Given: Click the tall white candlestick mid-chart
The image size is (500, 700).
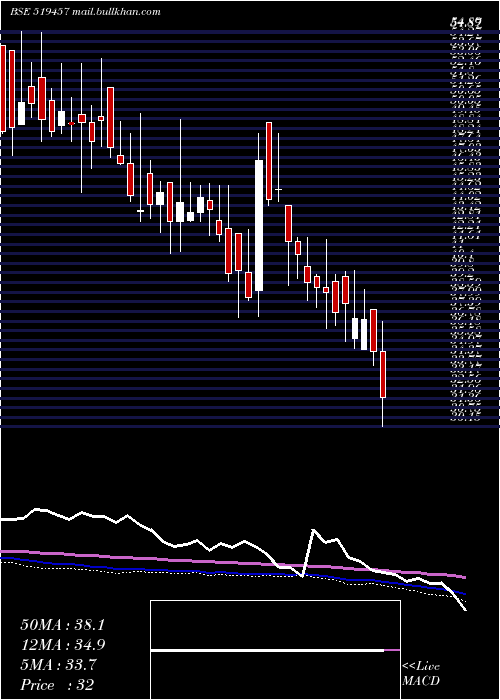Looking at the screenshot, I should 259,225.
